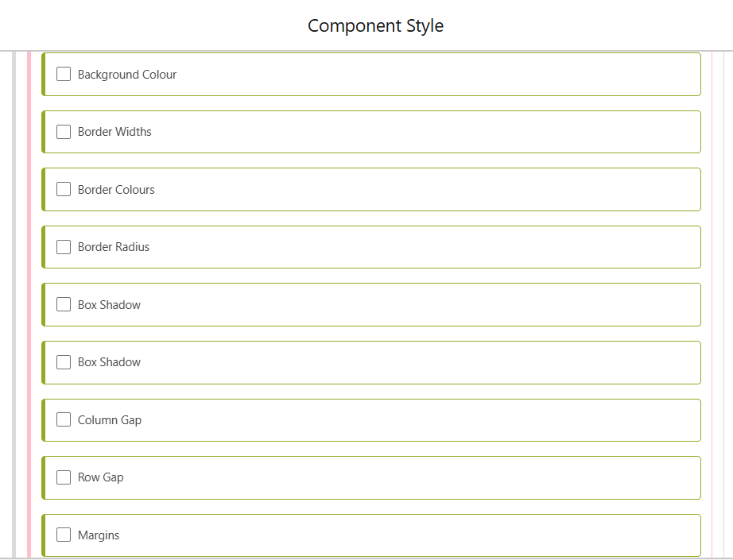Click the Row Gap label
The height and width of the screenshot is (560, 733).
pos(101,477)
